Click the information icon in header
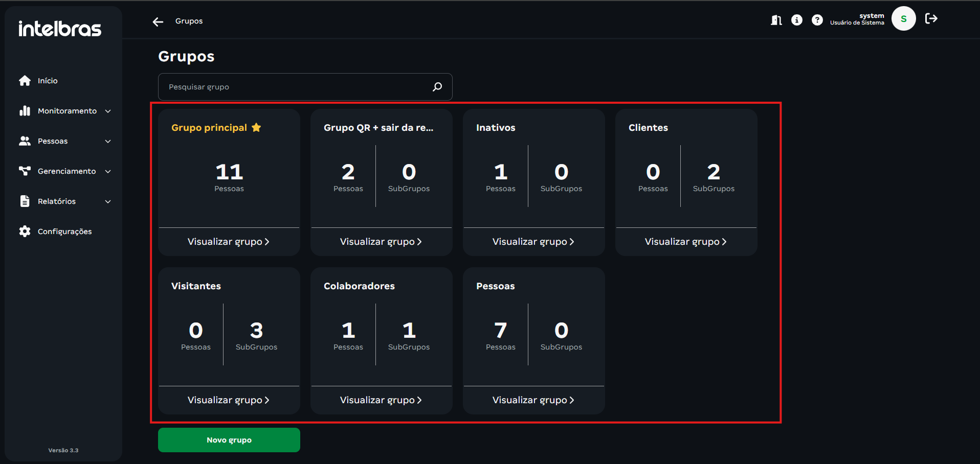This screenshot has height=464, width=980. pos(796,20)
